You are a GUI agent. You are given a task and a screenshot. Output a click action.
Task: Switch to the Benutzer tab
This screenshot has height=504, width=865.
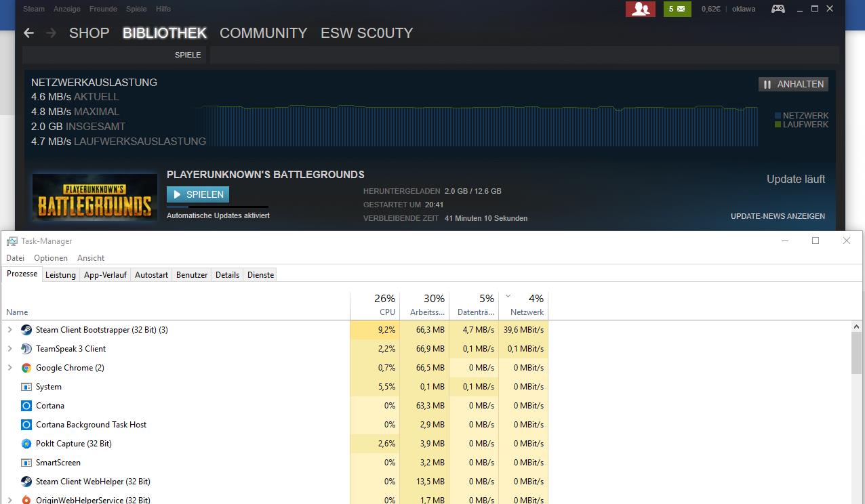192,274
